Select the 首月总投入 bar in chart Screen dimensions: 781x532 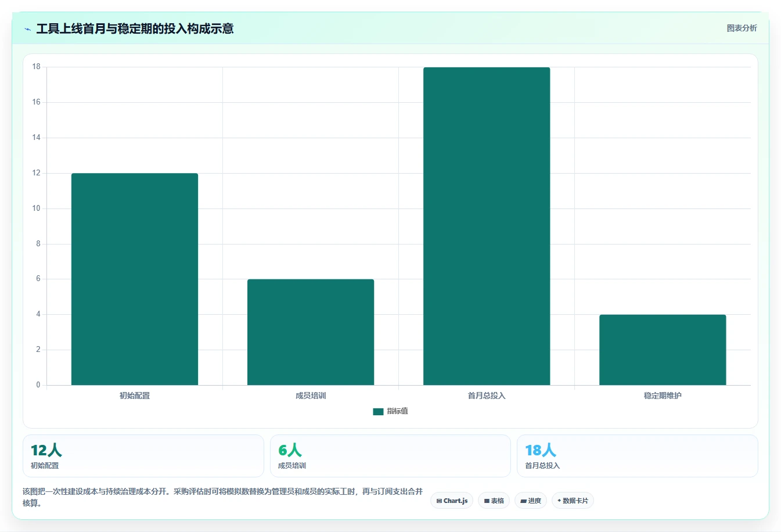tap(487, 226)
